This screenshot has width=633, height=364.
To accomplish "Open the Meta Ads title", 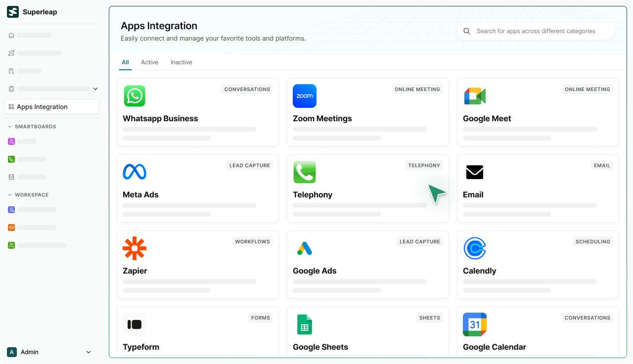I will coord(140,195).
